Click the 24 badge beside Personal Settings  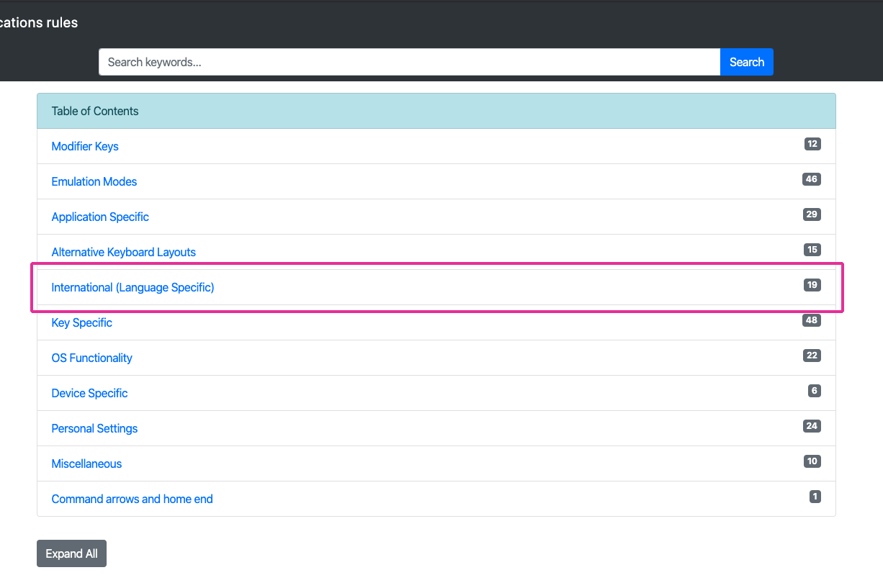tap(812, 426)
